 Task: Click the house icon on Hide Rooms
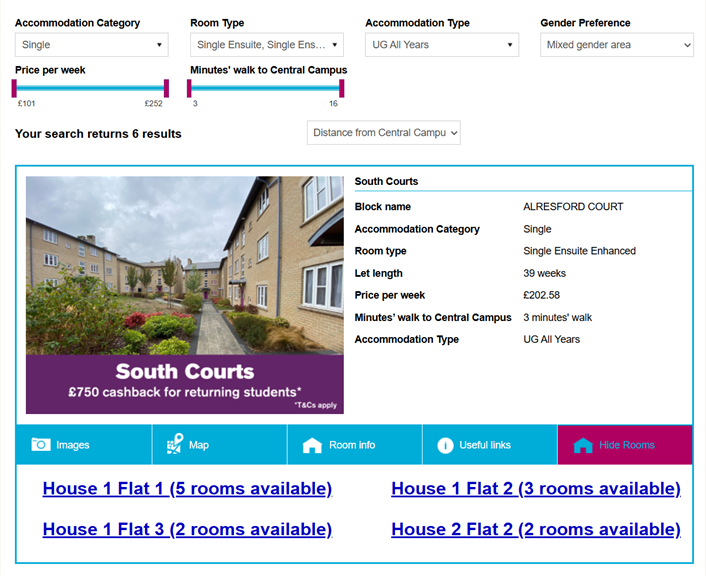tap(583, 445)
